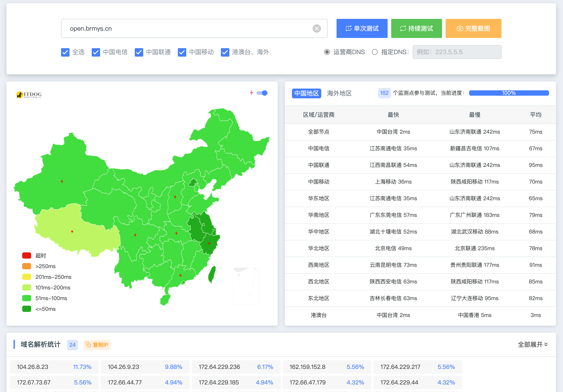Click the lightning marker on the Xinjiang region

62,181
